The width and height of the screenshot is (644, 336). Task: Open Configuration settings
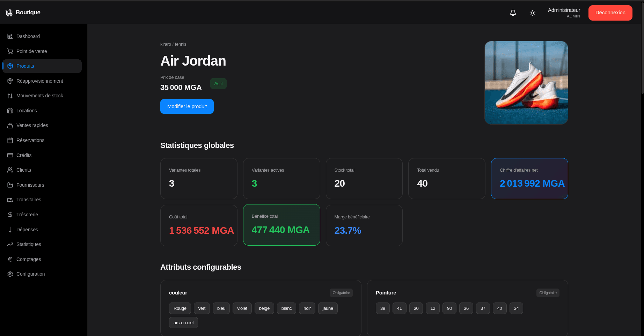click(42, 274)
